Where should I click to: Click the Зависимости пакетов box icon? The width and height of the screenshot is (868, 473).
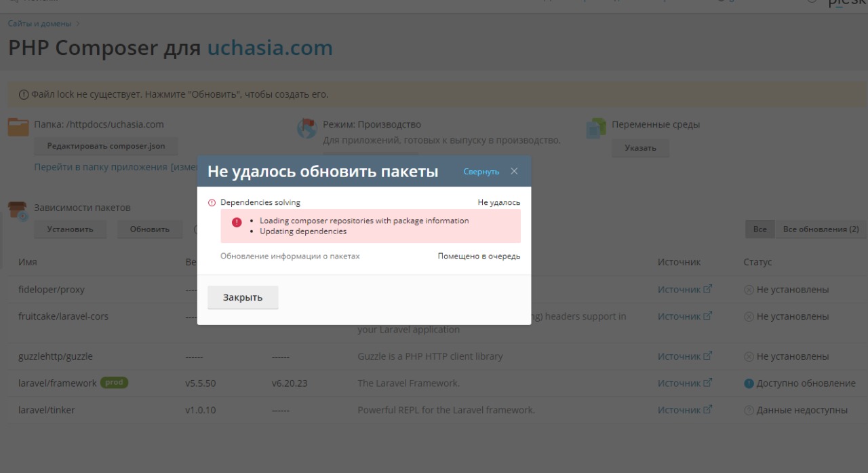click(x=18, y=211)
